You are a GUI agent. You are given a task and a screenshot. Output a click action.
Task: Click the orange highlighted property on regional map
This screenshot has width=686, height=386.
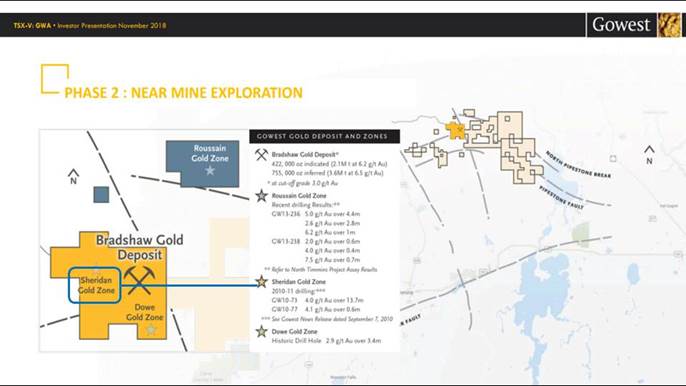tap(455, 131)
